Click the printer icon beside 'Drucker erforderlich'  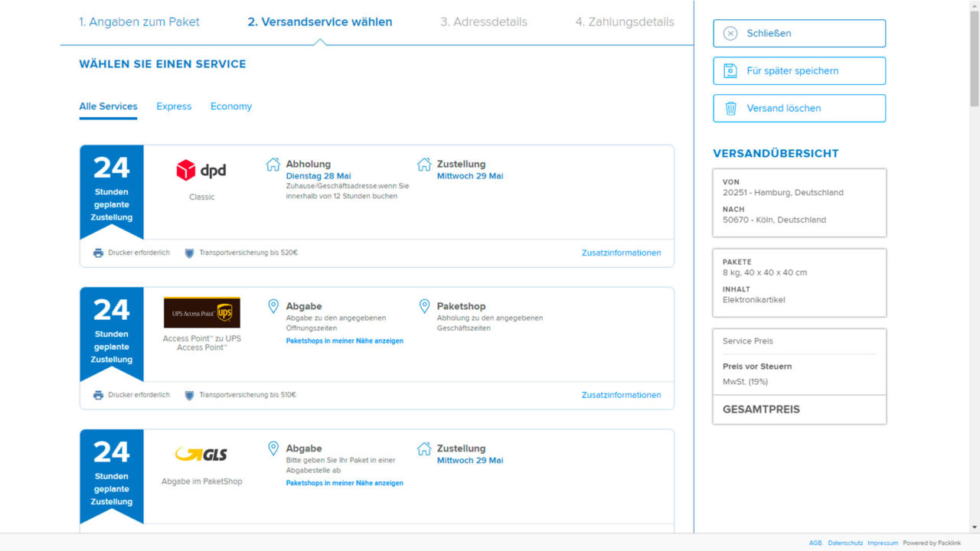click(x=100, y=253)
